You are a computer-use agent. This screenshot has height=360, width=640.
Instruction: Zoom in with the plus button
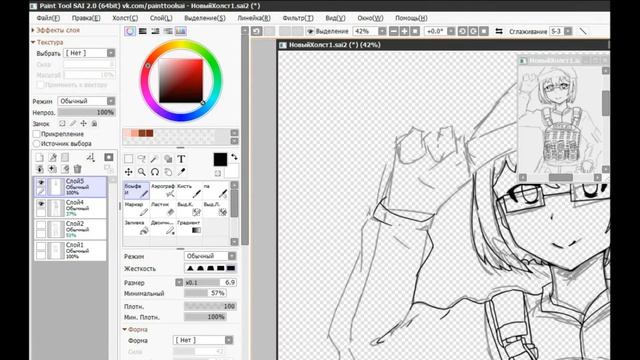click(404, 31)
